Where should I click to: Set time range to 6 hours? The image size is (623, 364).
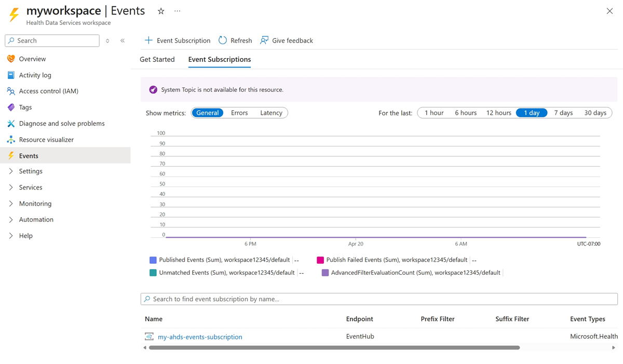[466, 113]
